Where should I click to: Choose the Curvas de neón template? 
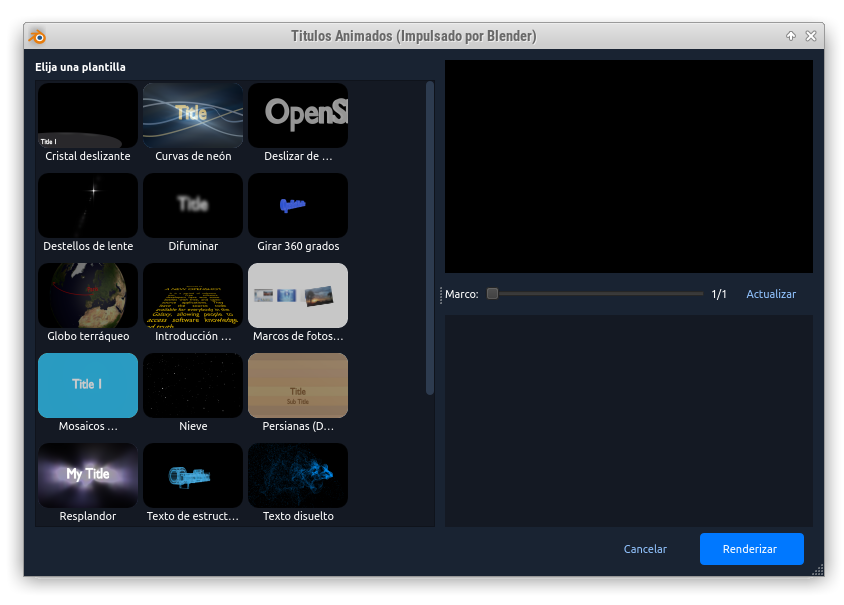click(193, 116)
